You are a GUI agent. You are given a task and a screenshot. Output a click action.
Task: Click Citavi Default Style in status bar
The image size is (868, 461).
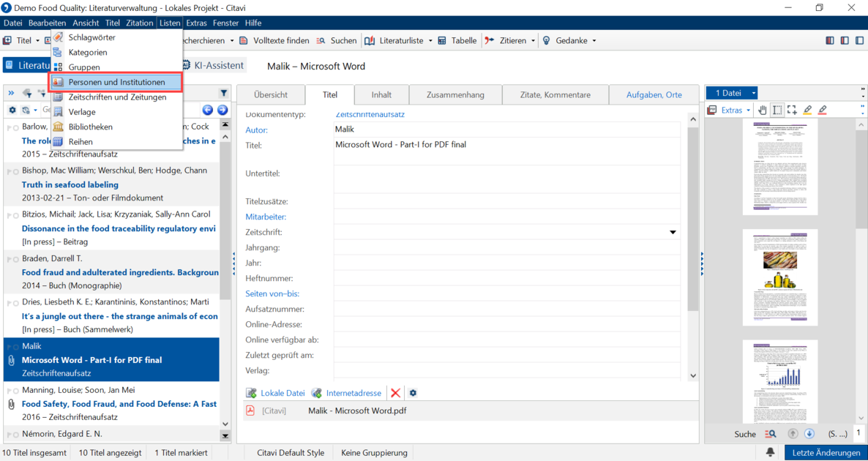[291, 453]
